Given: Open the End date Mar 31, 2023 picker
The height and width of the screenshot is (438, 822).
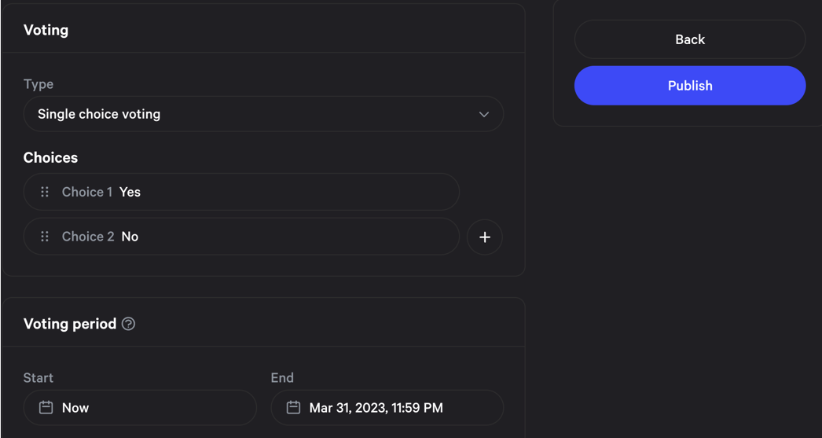Looking at the screenshot, I should pos(387,408).
